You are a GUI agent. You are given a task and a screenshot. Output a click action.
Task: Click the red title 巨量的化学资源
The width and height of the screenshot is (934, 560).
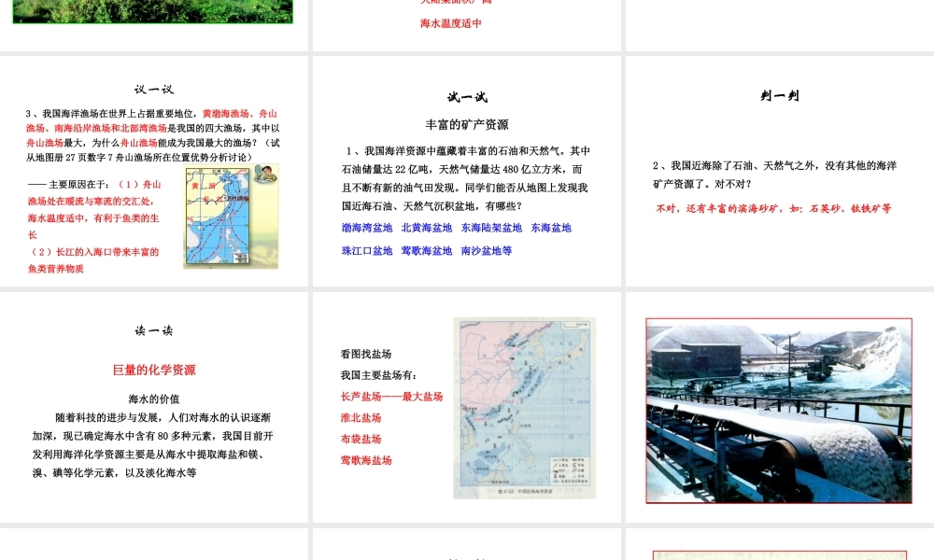click(154, 370)
